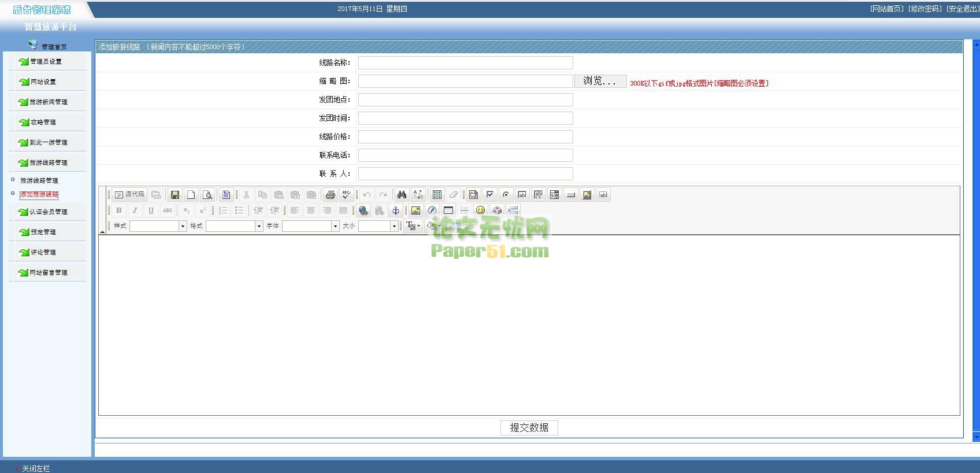Click the Save icon in editor toolbar

click(175, 195)
